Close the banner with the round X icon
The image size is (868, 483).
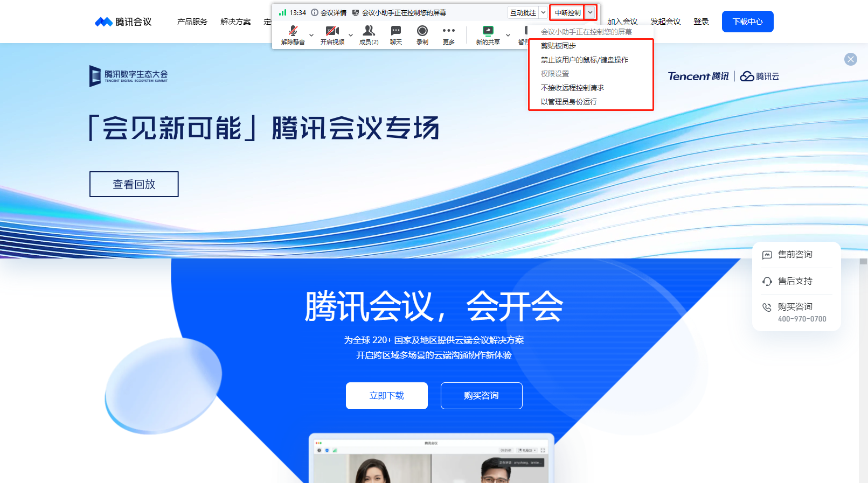click(x=851, y=59)
